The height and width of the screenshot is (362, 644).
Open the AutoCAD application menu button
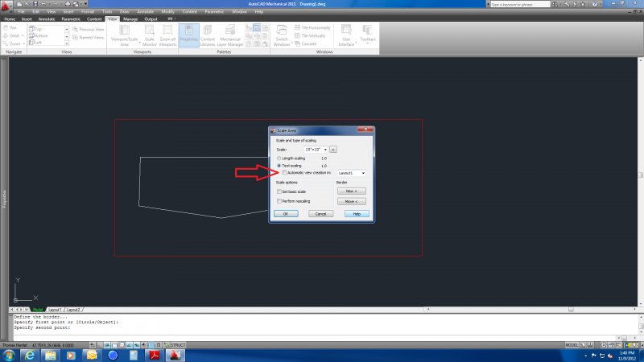point(6,6)
